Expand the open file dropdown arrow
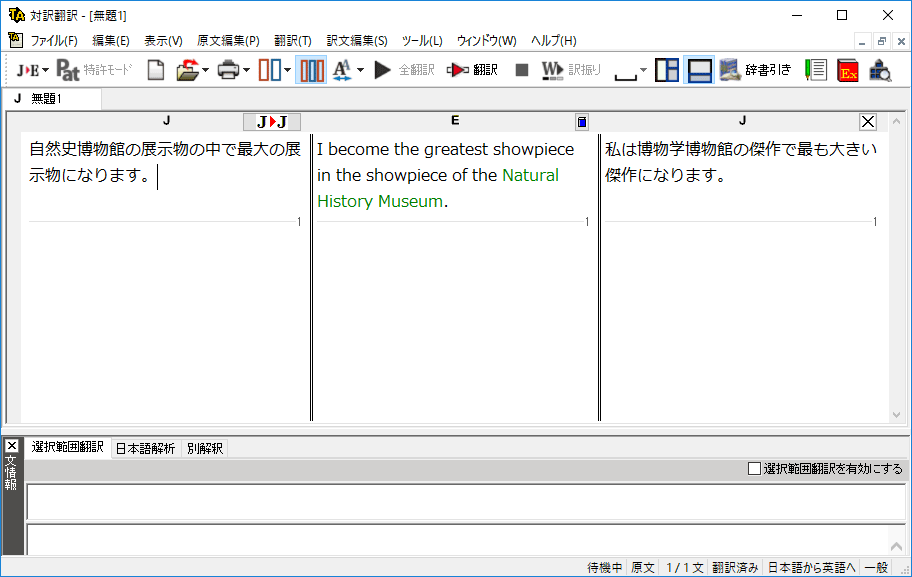This screenshot has width=912, height=577. point(205,70)
